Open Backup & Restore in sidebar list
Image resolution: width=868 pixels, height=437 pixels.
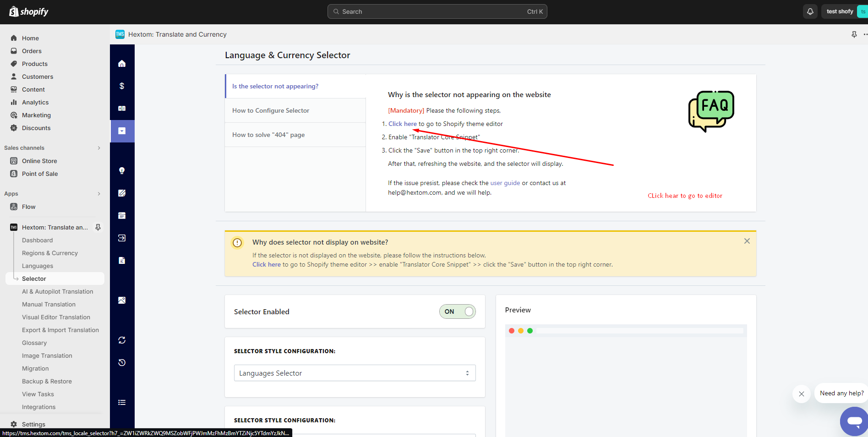(47, 381)
